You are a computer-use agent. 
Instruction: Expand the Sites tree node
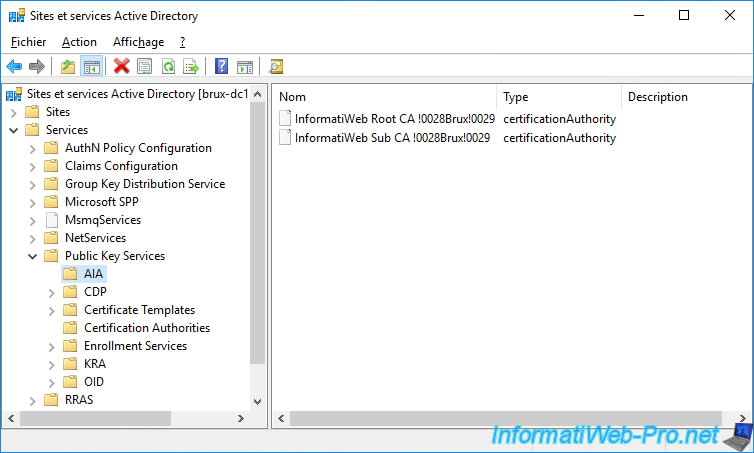point(14,112)
